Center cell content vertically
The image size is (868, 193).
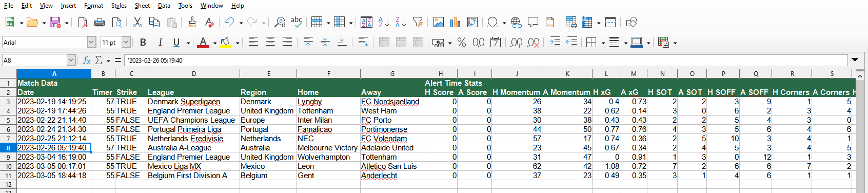point(325,42)
